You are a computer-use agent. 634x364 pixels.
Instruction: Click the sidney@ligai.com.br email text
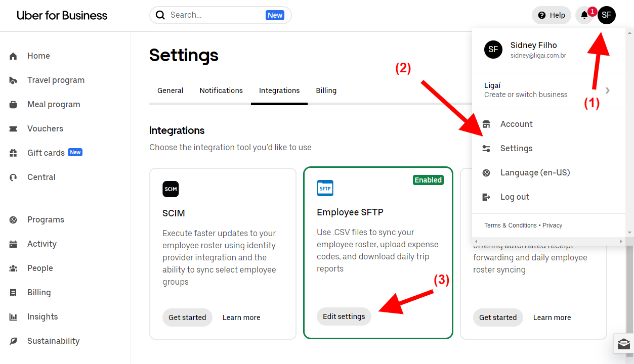click(538, 56)
